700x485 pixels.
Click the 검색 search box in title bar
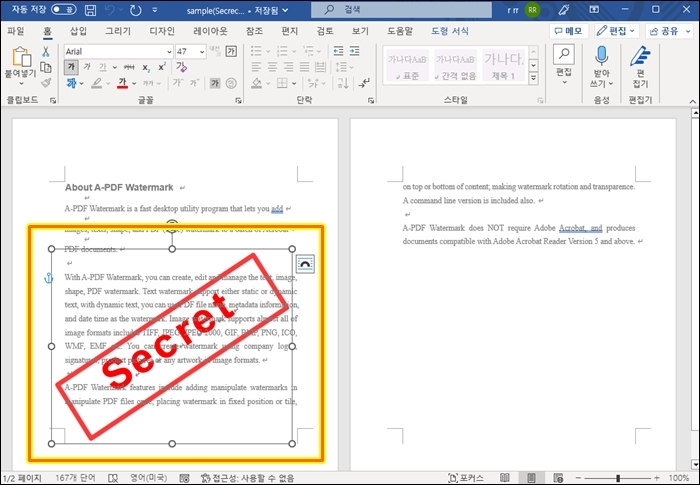(x=401, y=9)
